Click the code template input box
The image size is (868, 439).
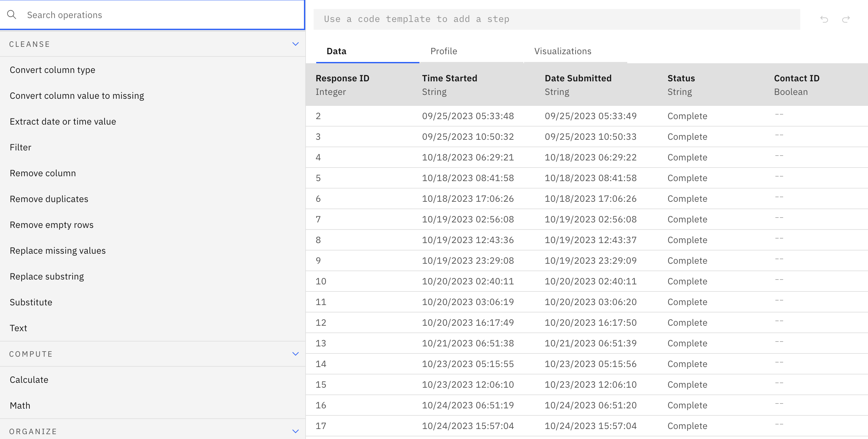click(556, 19)
